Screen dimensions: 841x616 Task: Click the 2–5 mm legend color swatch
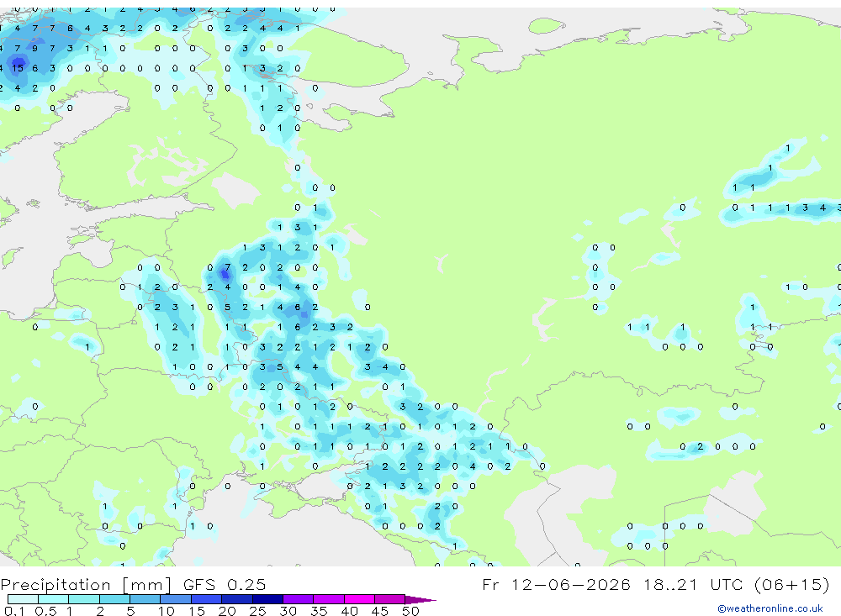click(114, 599)
